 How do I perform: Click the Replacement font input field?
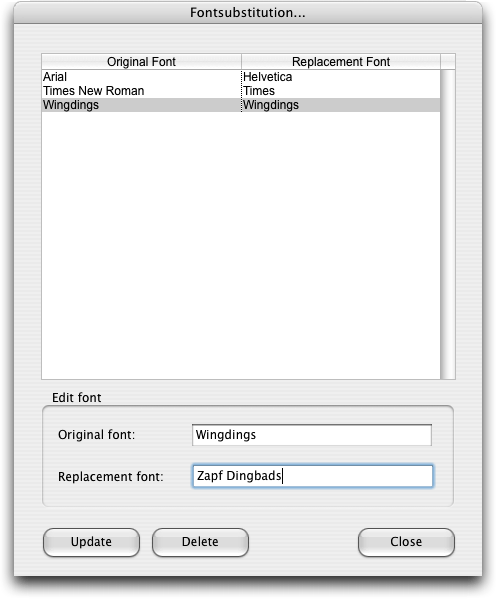313,476
